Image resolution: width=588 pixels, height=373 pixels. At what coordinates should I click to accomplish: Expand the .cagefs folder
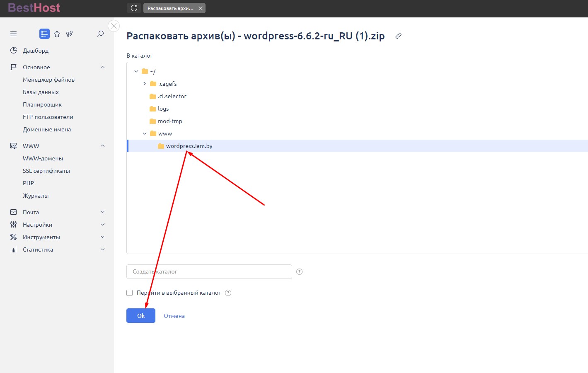[x=145, y=84]
